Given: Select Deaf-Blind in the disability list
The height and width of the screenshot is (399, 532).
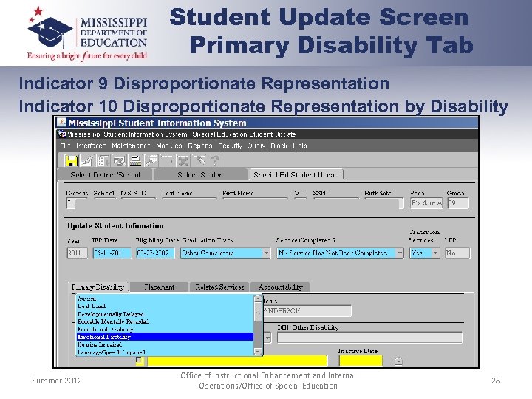Looking at the screenshot, I should (165, 306).
